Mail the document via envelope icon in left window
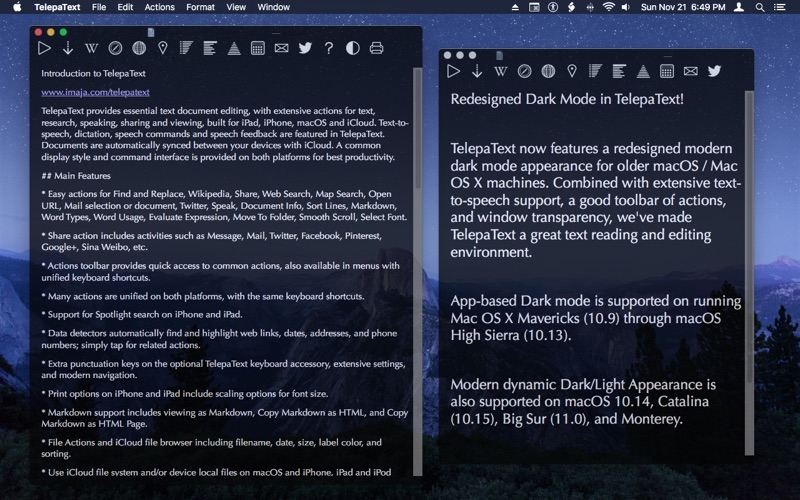 (281, 48)
